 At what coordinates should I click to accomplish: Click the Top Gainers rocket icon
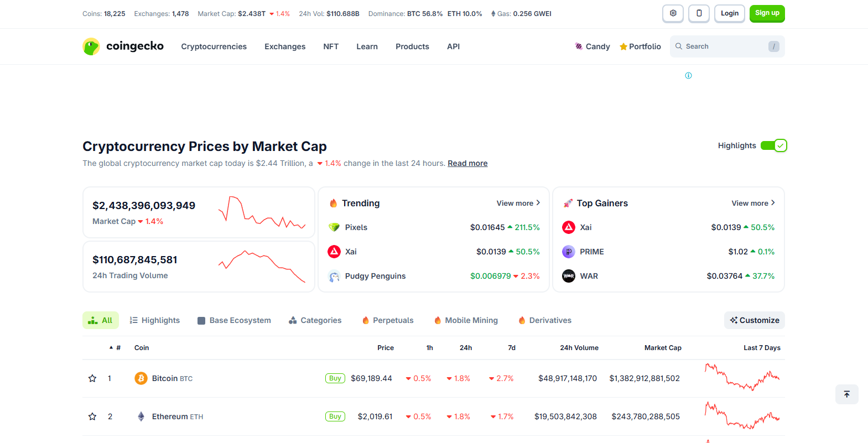(x=568, y=203)
